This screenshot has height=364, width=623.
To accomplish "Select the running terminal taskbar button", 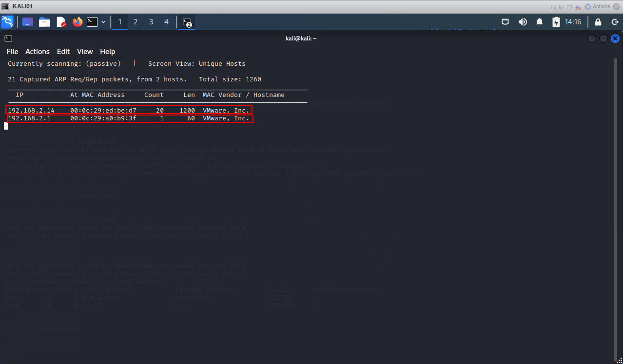I will coord(187,22).
